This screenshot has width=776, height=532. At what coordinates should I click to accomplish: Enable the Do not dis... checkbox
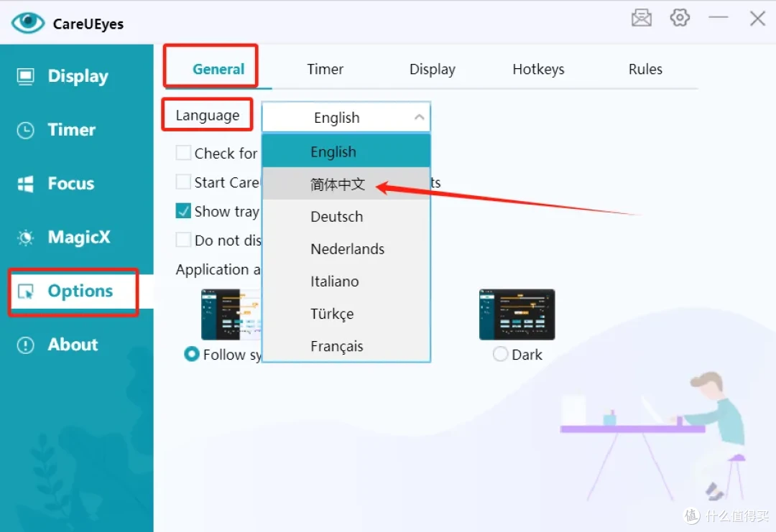click(183, 240)
